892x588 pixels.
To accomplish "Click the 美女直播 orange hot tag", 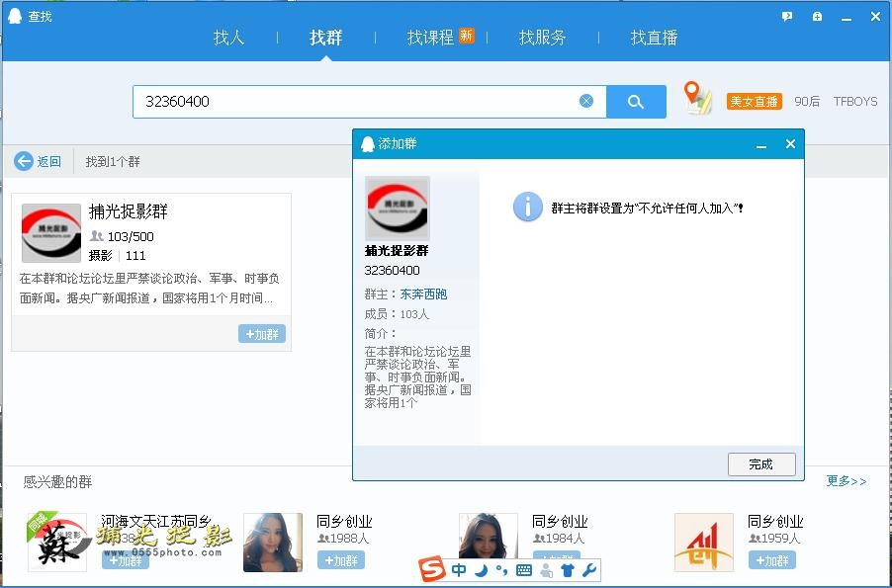I will 754,101.
